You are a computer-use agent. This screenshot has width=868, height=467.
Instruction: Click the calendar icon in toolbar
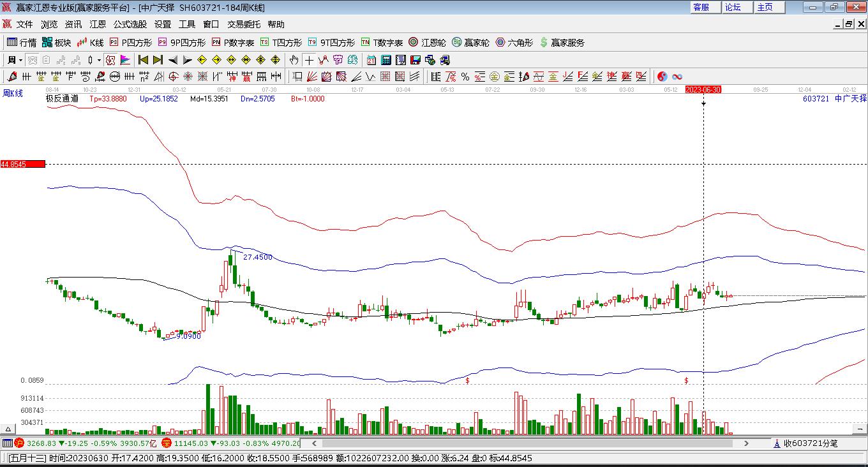tap(371, 60)
